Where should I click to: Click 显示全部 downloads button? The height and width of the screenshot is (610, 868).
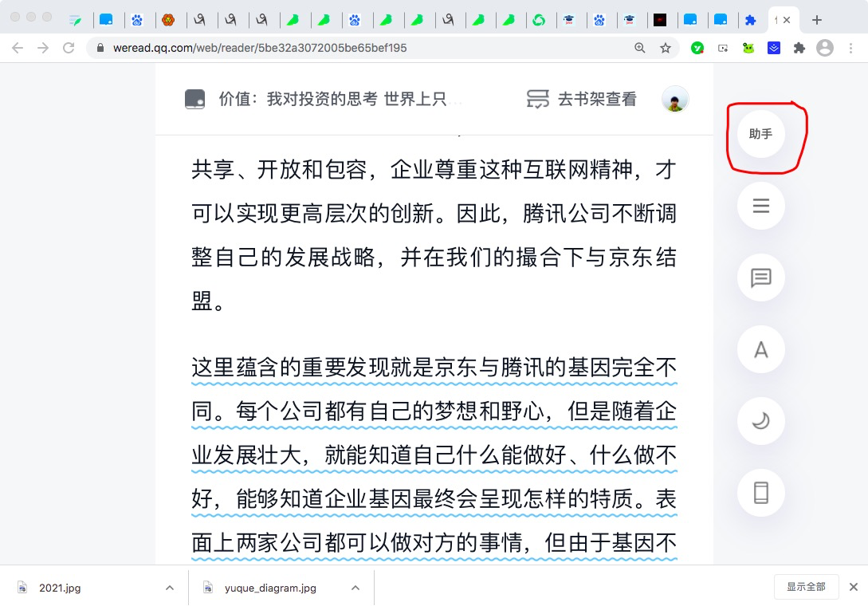(806, 587)
